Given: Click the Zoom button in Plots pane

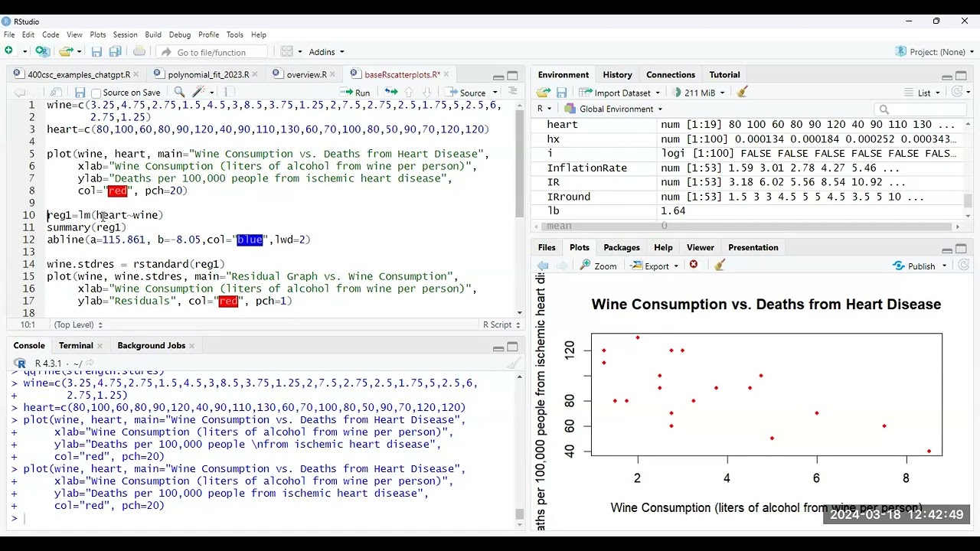Looking at the screenshot, I should coord(598,266).
